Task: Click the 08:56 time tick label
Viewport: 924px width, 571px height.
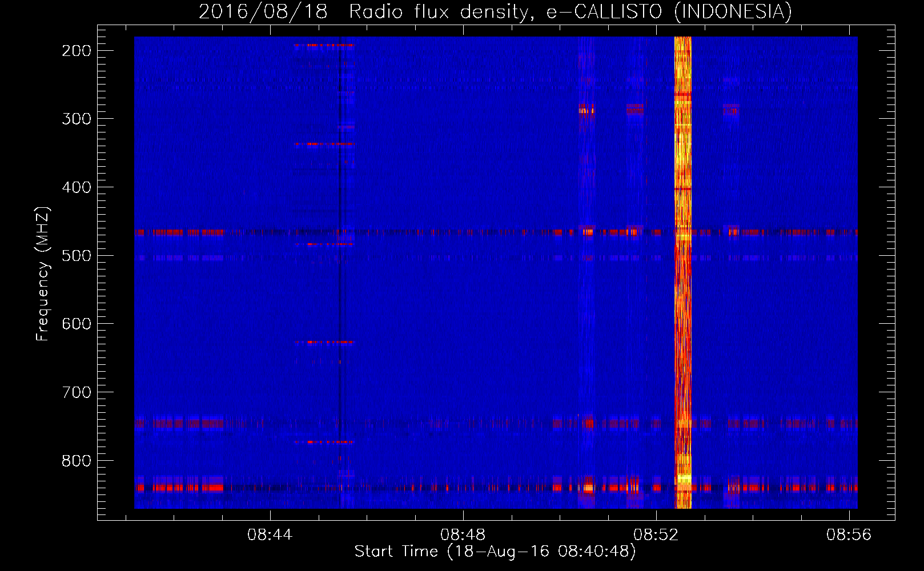Action: point(849,535)
